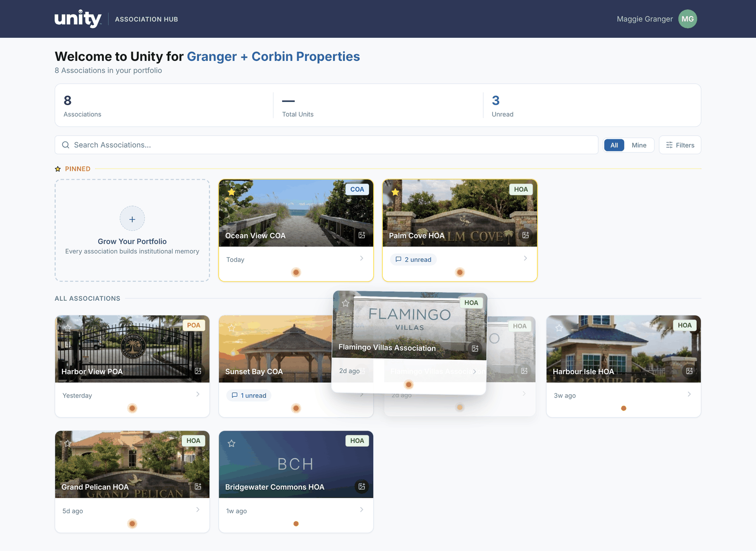Click the 2 unread badge on Palm Cove HOA
Viewport: 756px width, 551px height.
coord(413,260)
